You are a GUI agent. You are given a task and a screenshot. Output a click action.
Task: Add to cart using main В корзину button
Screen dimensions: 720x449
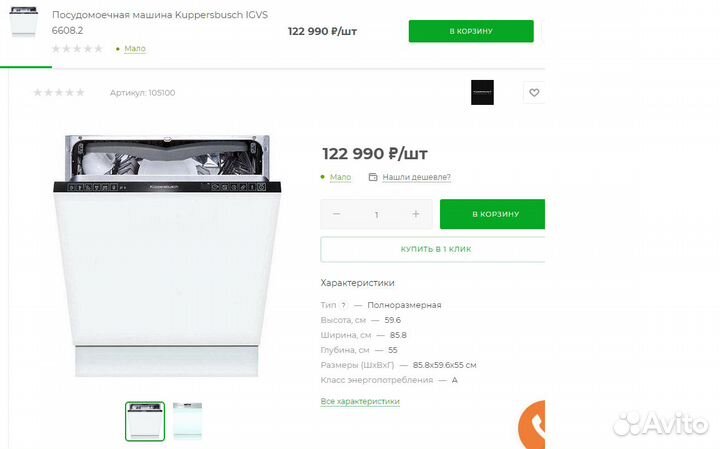(492, 214)
